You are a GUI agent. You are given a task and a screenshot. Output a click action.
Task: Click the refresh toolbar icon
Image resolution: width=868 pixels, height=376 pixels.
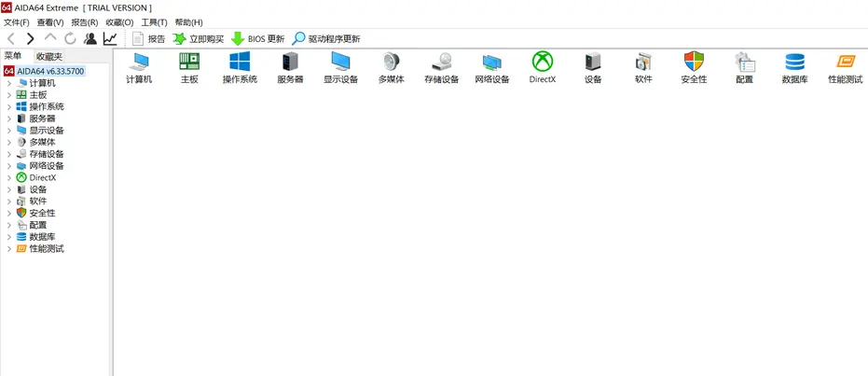tap(70, 39)
